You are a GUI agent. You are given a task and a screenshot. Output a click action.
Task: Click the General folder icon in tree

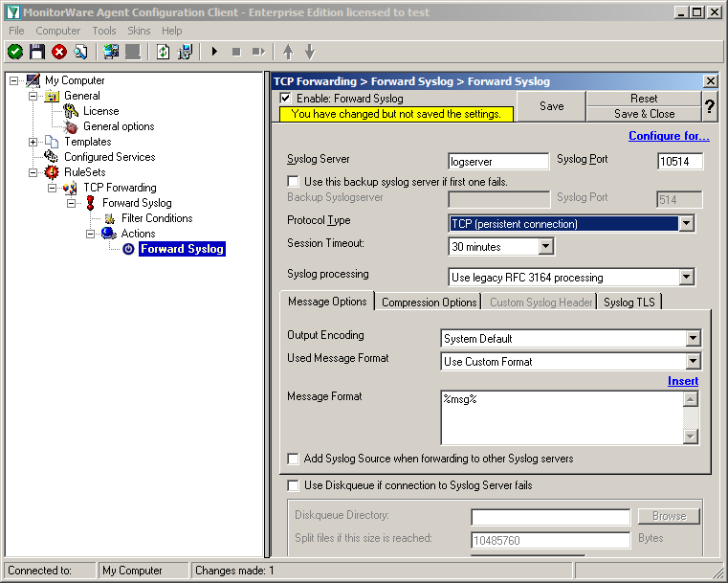point(52,96)
